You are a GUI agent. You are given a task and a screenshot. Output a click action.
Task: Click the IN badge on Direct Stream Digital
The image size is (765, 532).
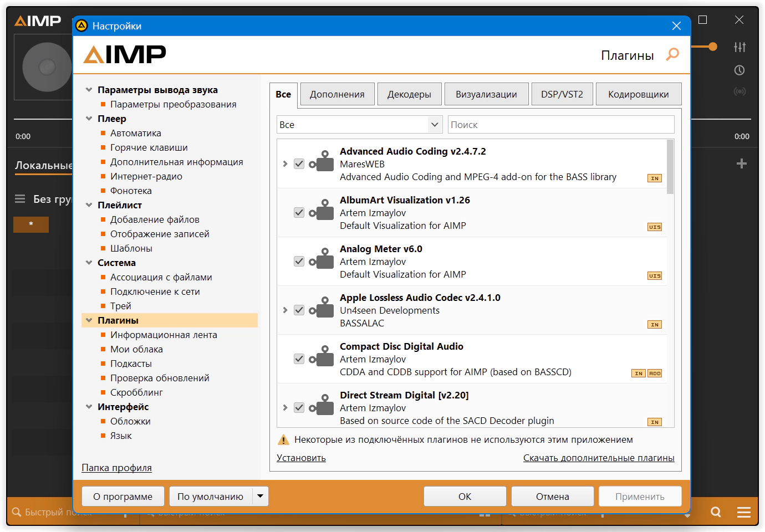coord(655,422)
